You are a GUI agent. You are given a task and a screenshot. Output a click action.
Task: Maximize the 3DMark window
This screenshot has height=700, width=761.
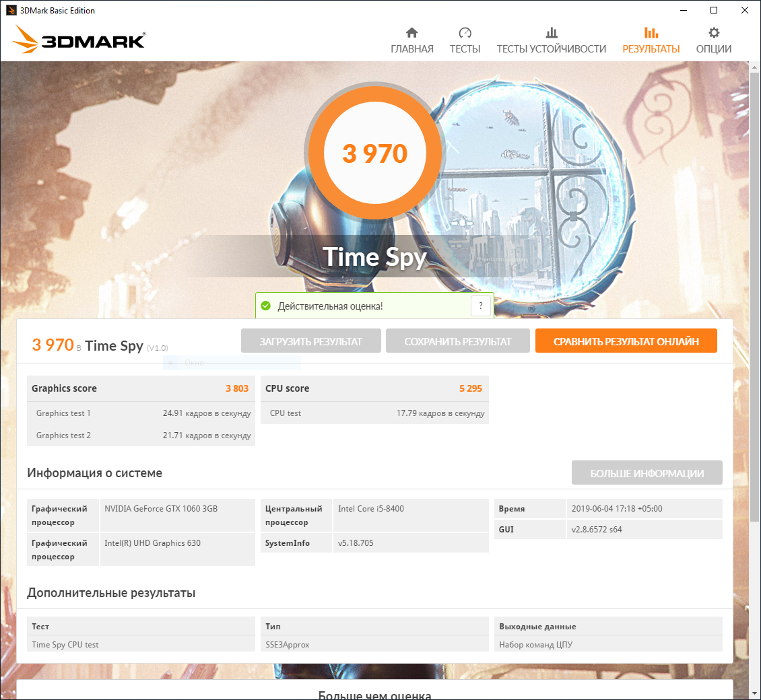(713, 10)
